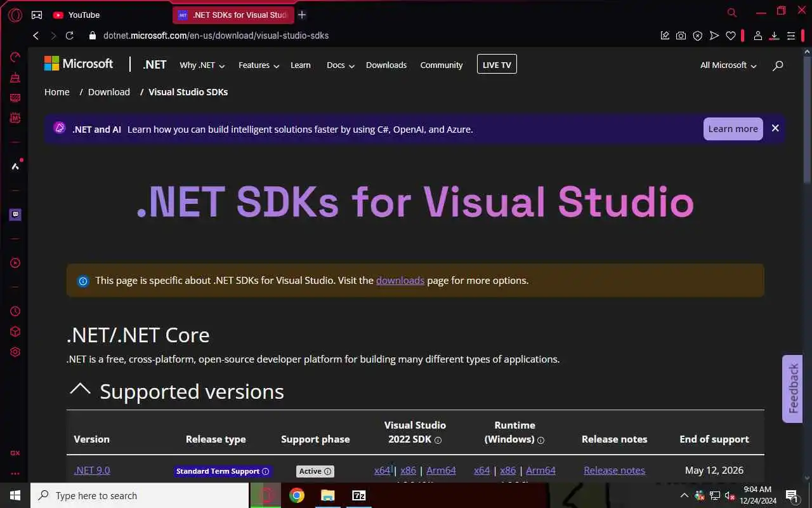Go to Download breadcrumb
Screen dimensions: 812x508
pos(109,91)
